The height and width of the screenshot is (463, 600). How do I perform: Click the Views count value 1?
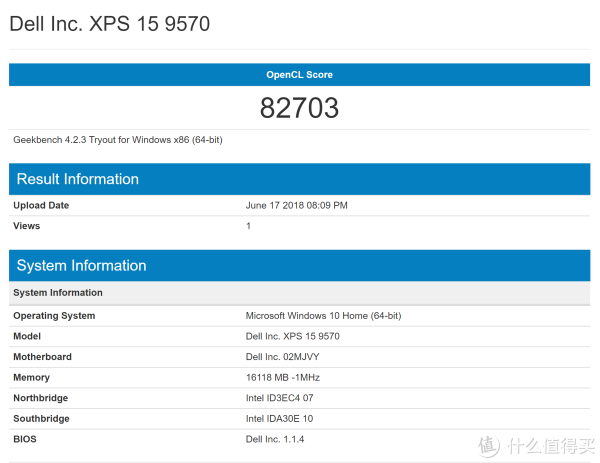pyautogui.click(x=248, y=226)
